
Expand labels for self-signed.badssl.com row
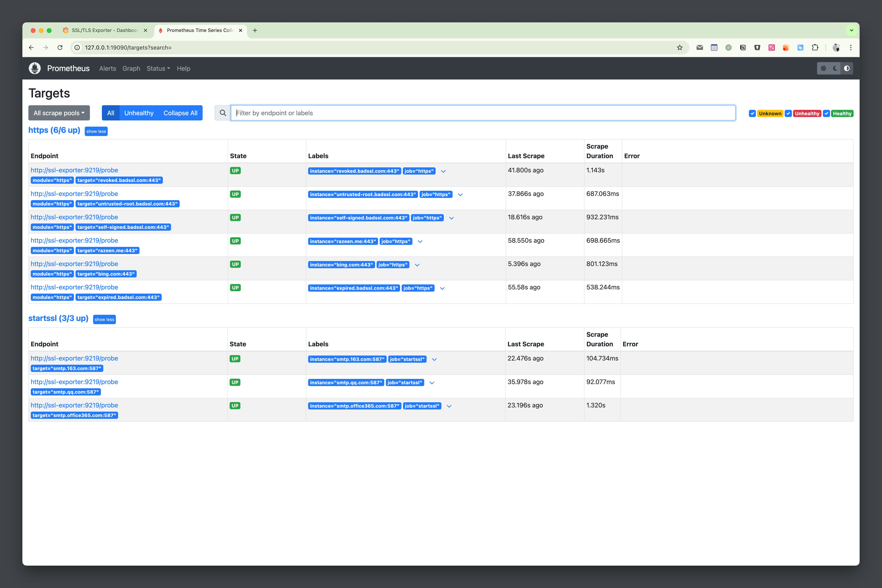452,218
